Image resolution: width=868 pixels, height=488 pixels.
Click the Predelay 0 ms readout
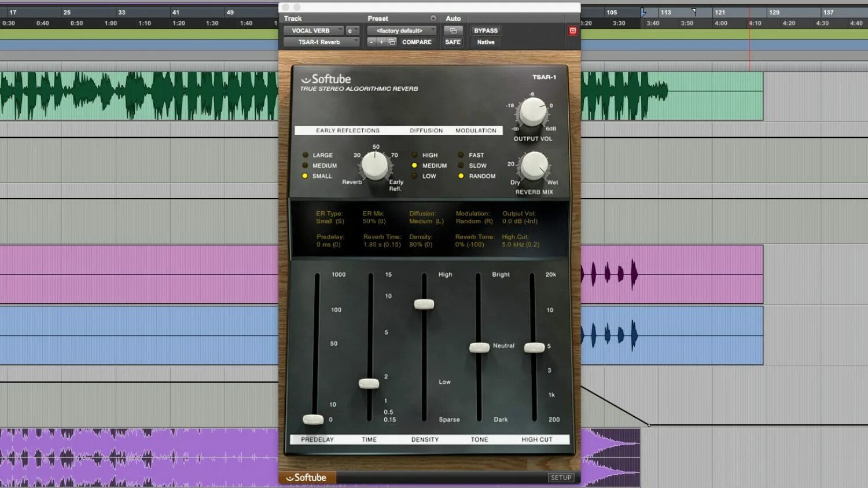[330, 241]
